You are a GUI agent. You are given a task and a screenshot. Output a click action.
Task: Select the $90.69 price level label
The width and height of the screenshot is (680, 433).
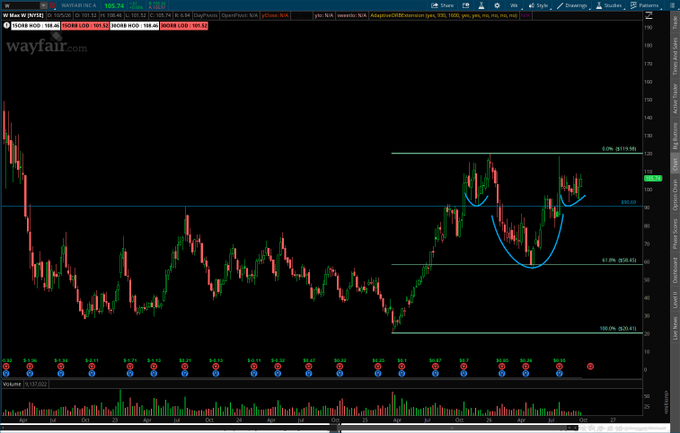[628, 202]
